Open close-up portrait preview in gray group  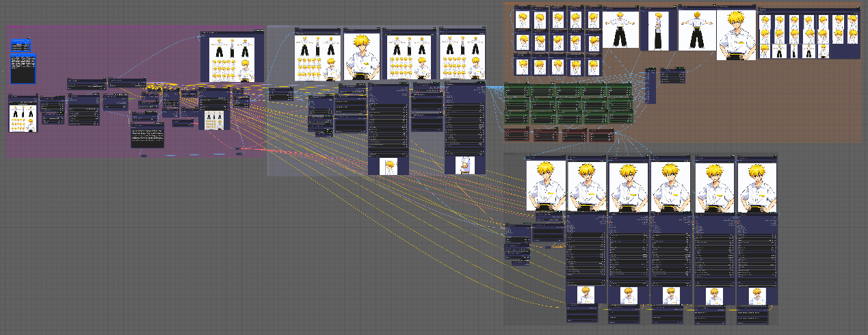click(x=362, y=57)
